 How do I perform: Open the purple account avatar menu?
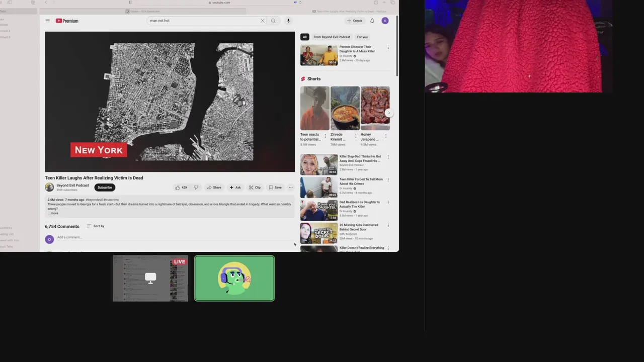click(x=385, y=21)
